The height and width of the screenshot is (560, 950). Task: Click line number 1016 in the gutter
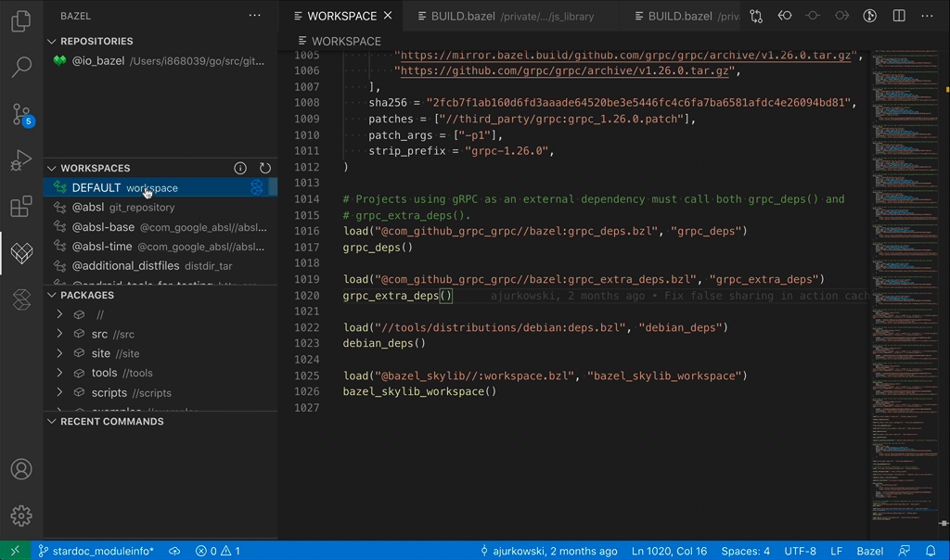point(306,231)
